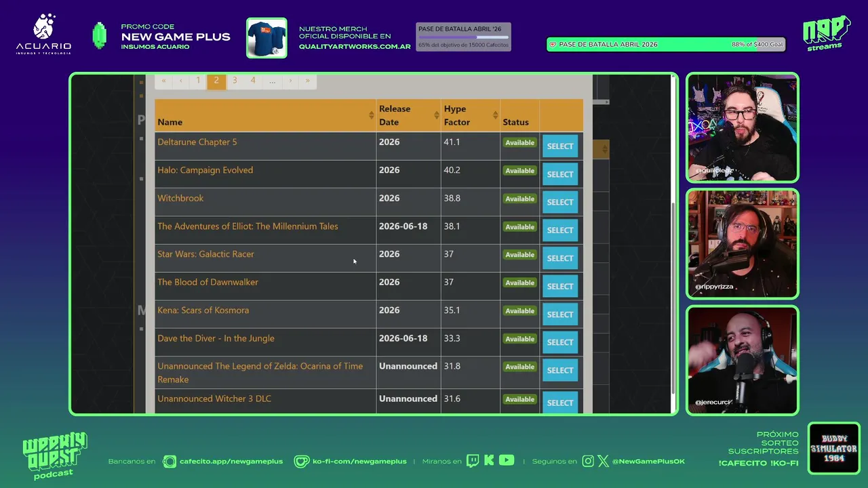Click the Cafecito cup icon
Image resolution: width=868 pixels, height=488 pixels.
[x=170, y=462]
